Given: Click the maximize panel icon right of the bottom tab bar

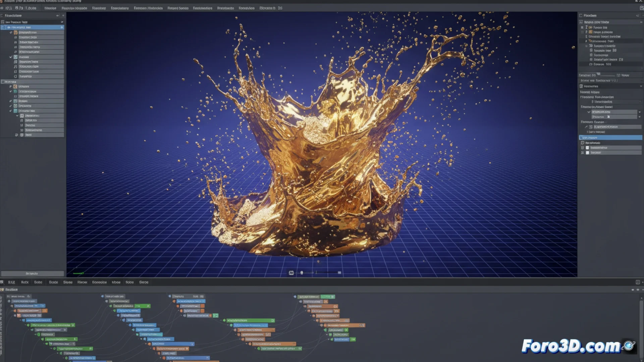Looking at the screenshot, I should (x=638, y=282).
